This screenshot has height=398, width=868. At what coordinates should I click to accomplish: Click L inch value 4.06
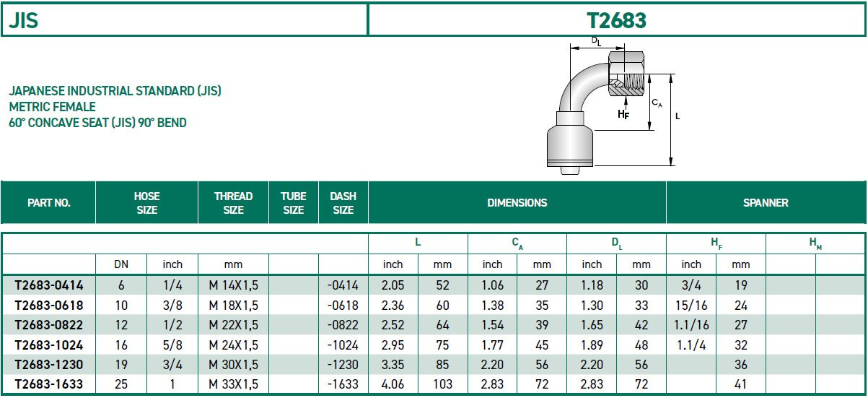coord(393,384)
